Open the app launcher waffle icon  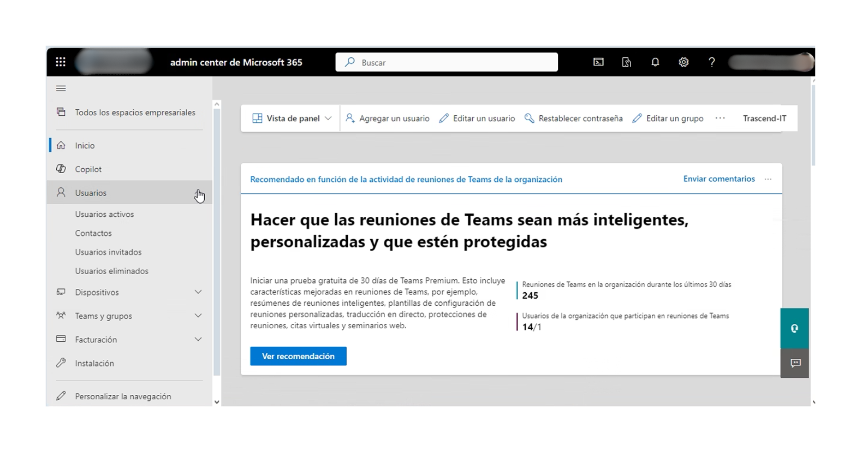point(61,62)
